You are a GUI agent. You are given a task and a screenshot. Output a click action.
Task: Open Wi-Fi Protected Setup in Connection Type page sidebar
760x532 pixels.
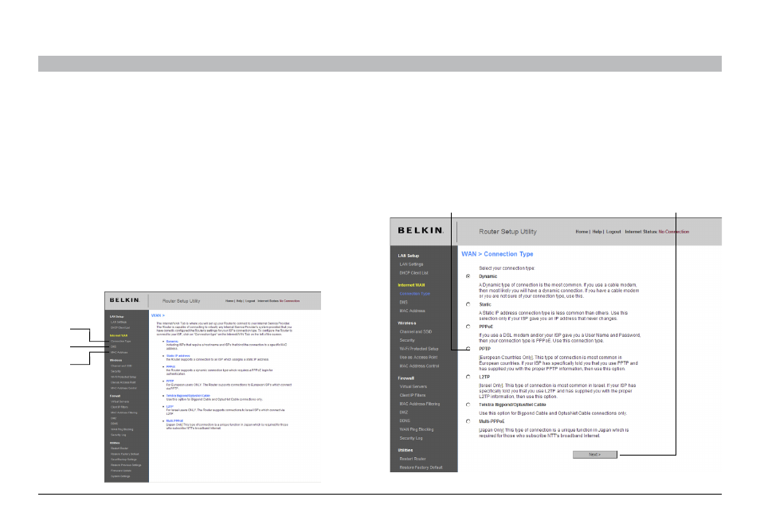(419, 349)
